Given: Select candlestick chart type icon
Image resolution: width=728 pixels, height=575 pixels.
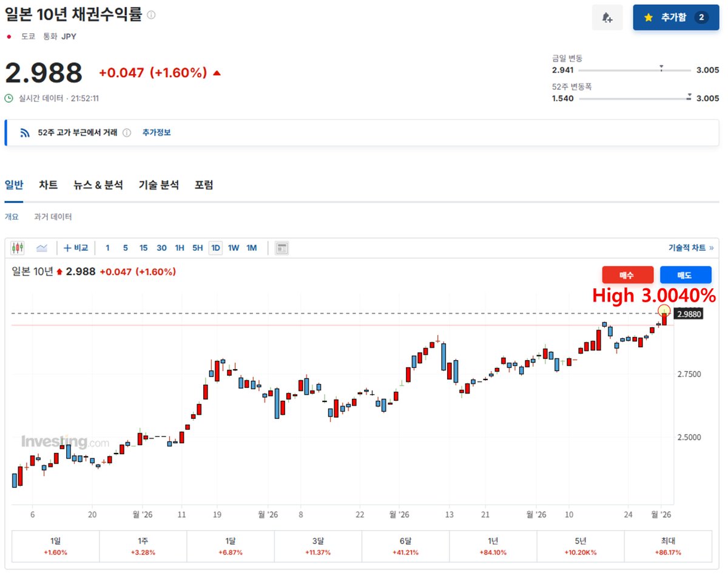Looking at the screenshot, I should tap(18, 248).
